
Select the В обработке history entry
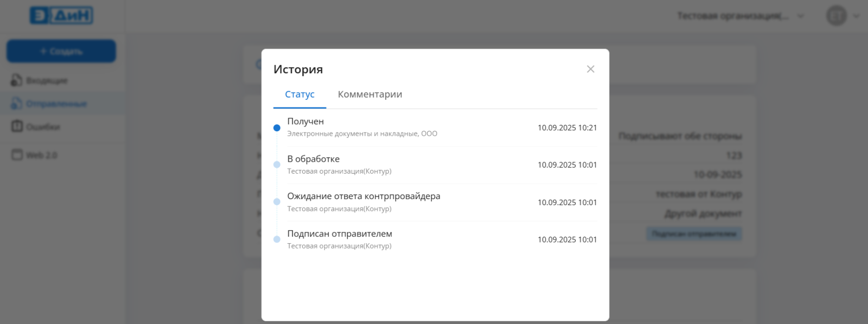pyautogui.click(x=313, y=159)
